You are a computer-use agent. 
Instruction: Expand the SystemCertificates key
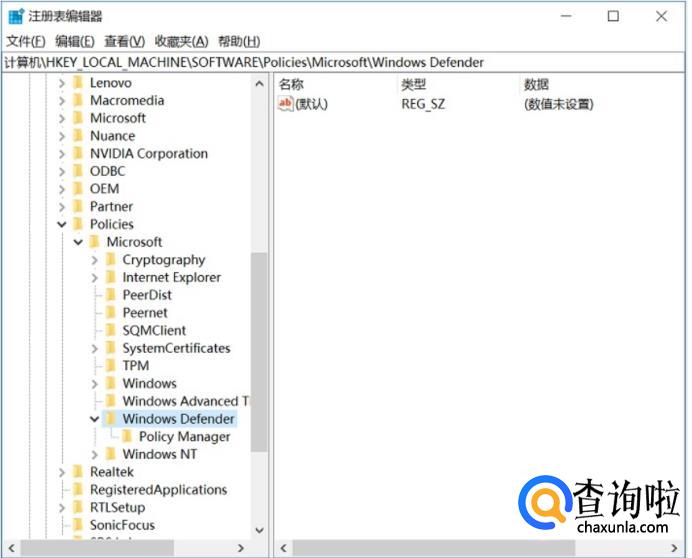pos(94,348)
